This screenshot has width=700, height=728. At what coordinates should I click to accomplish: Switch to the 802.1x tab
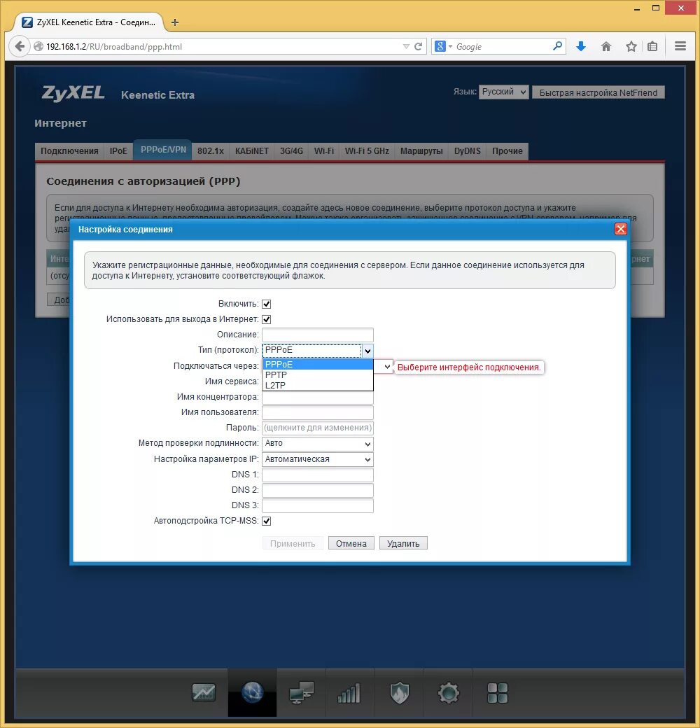(x=210, y=151)
